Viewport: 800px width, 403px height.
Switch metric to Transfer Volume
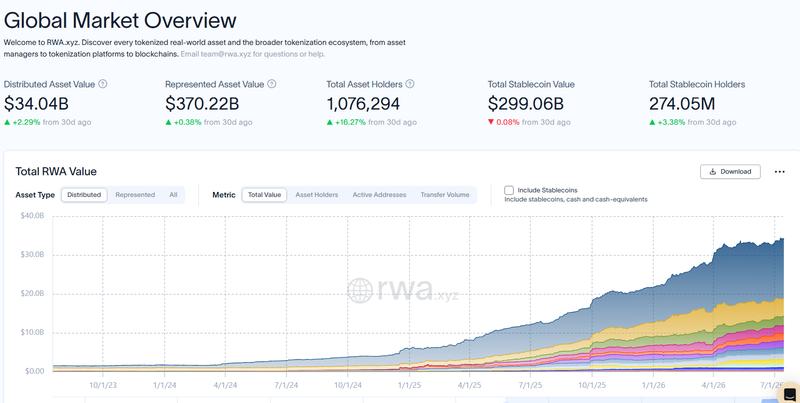tap(444, 195)
